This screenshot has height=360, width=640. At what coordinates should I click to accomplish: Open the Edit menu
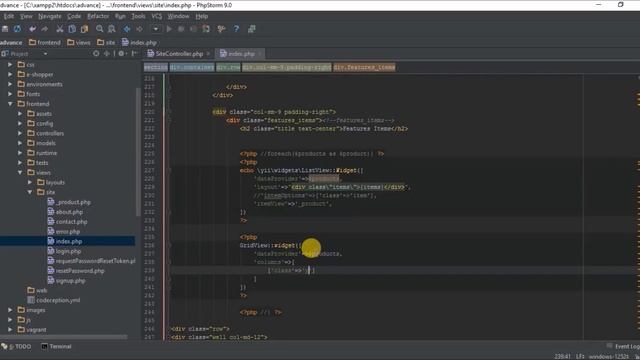9,16
